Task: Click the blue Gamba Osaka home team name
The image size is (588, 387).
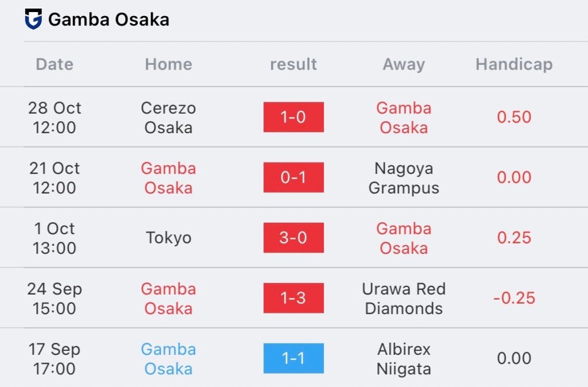Action: [x=168, y=359]
